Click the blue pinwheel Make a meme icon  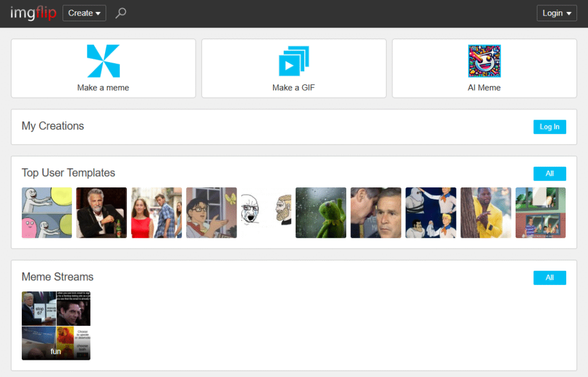(x=103, y=61)
